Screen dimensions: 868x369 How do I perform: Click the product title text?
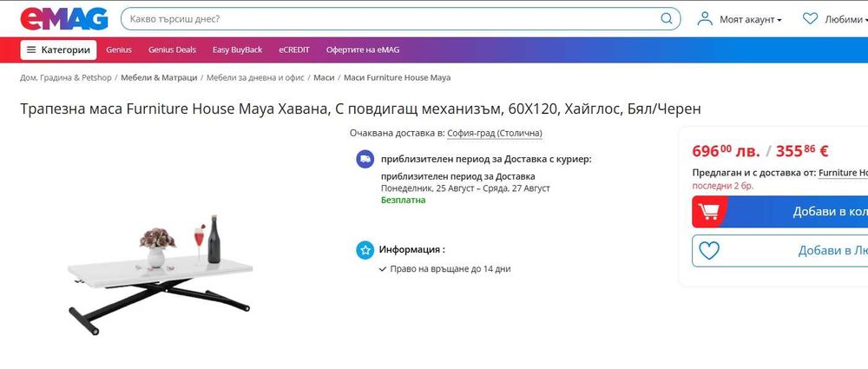click(x=360, y=109)
